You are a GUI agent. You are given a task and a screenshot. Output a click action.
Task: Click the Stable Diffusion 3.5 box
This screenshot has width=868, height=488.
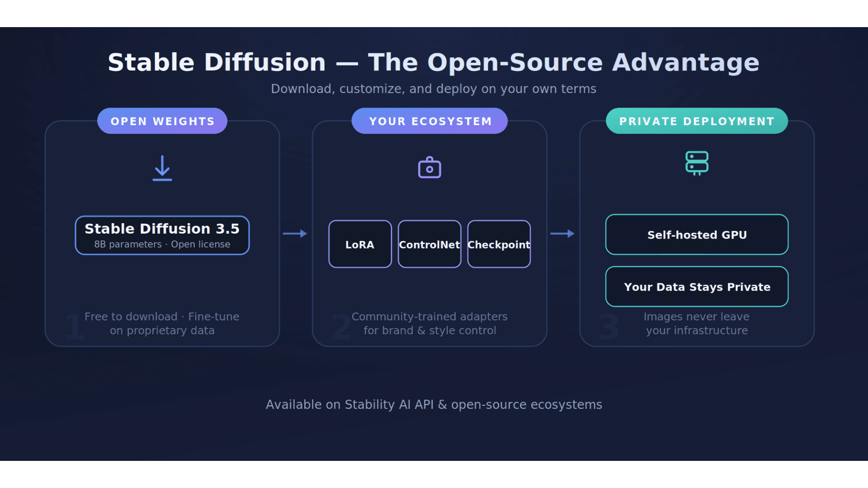162,235
